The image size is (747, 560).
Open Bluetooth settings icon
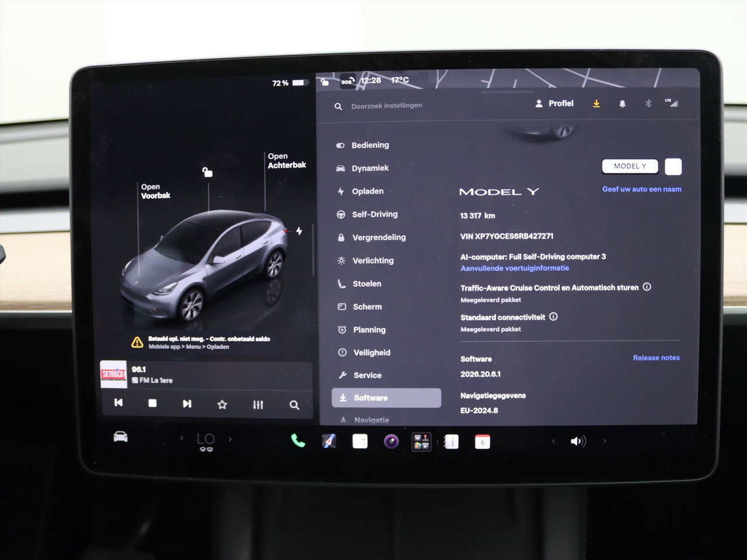648,104
